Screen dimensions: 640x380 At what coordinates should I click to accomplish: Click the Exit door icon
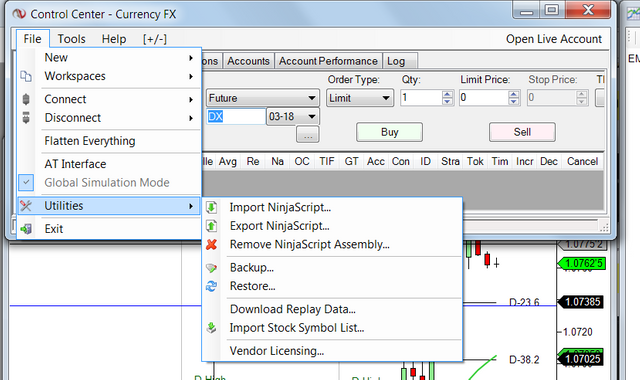click(26, 229)
